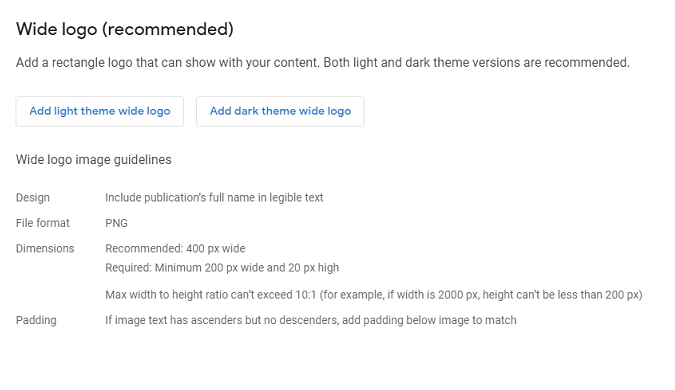This screenshot has width=675, height=390.
Task: Click the Add dark theme wide logo button
Action: [280, 111]
